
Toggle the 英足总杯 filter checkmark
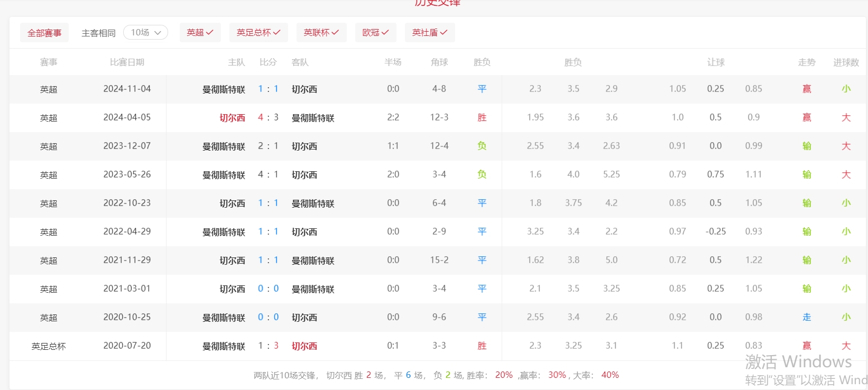(x=258, y=33)
